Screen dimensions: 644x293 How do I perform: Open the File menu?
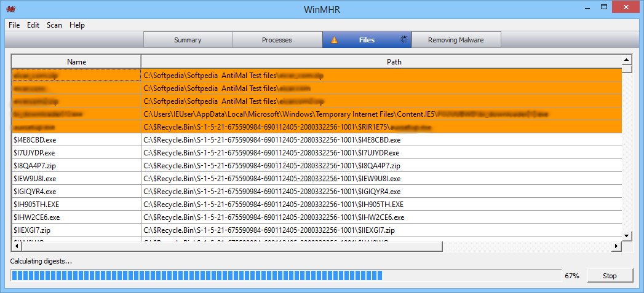[14, 25]
